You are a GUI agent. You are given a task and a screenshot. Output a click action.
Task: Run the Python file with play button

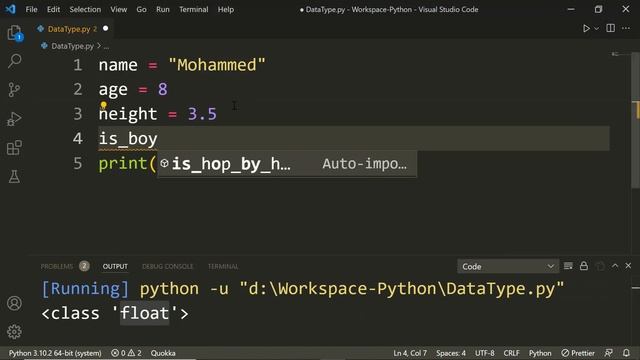coord(586,29)
